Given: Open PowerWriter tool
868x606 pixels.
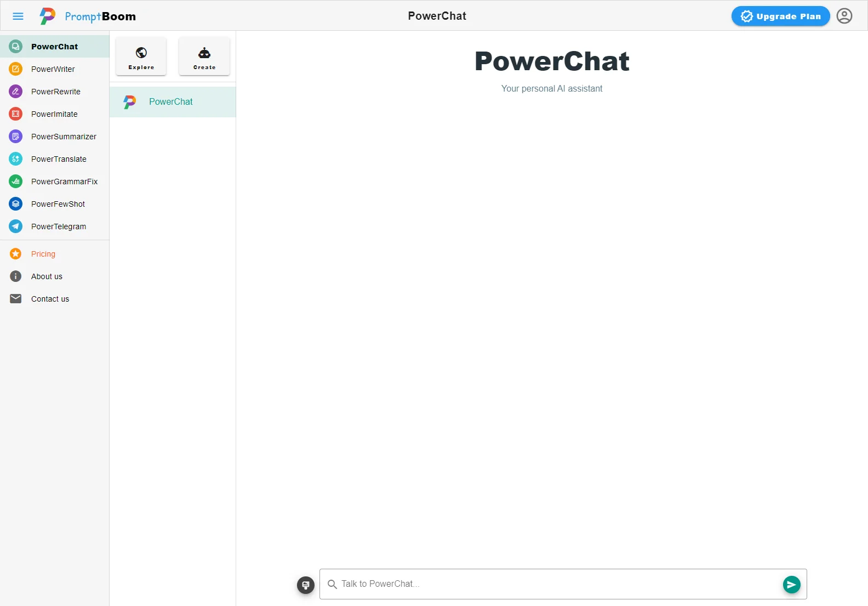Looking at the screenshot, I should pos(55,69).
